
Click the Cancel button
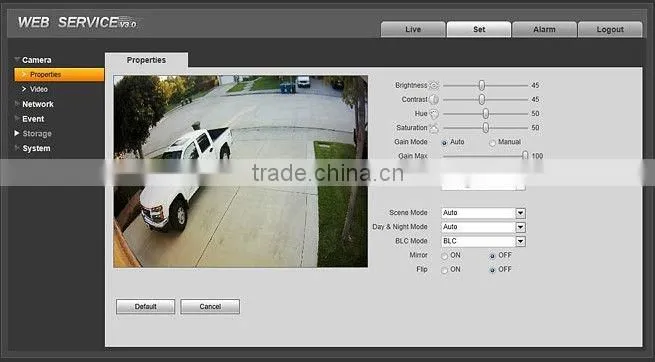(x=210, y=306)
